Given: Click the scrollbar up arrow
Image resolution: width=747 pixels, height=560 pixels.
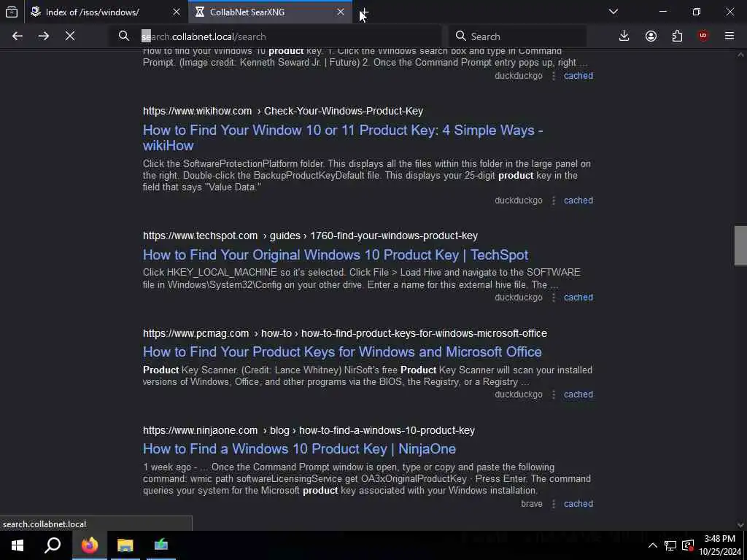Looking at the screenshot, I should pyautogui.click(x=740, y=55).
